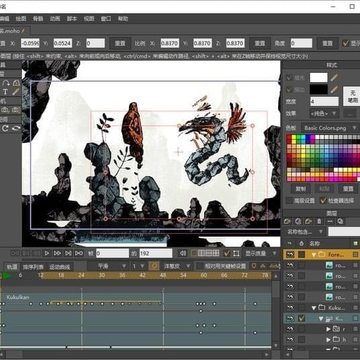
Task: Toggle the 填充 fill checkbox
Action: tap(289, 78)
